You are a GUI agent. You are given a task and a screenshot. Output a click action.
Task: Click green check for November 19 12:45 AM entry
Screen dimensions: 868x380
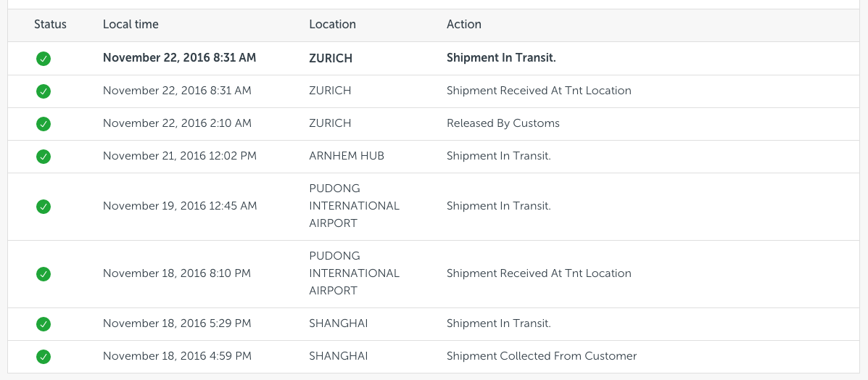(x=44, y=207)
